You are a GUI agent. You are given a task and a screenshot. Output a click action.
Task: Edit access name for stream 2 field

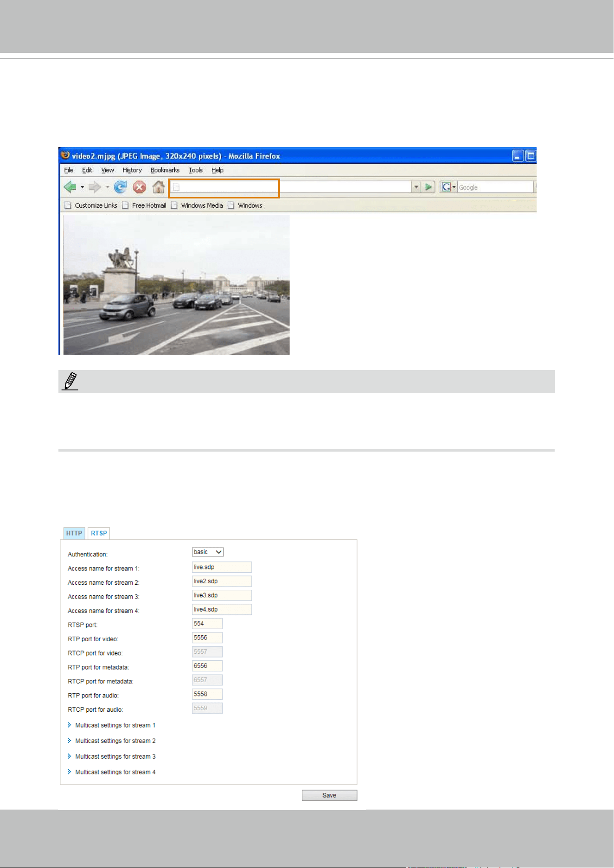222,581
